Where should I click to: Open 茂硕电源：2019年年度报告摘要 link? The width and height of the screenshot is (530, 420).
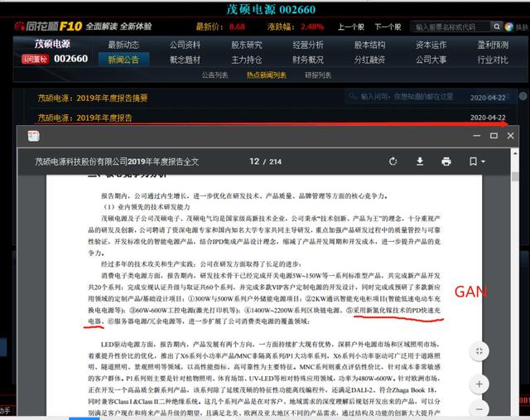[93, 99]
